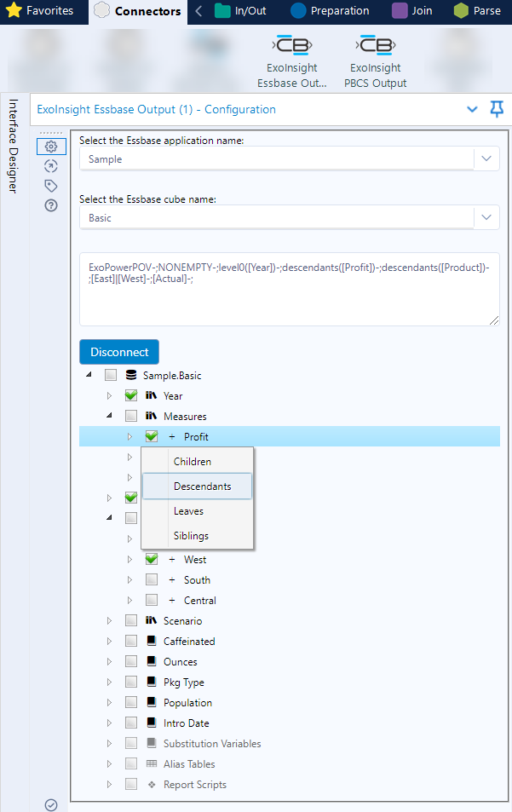Check the Scenario dimension checkbox
Image resolution: width=512 pixels, height=812 pixels.
[x=131, y=620]
